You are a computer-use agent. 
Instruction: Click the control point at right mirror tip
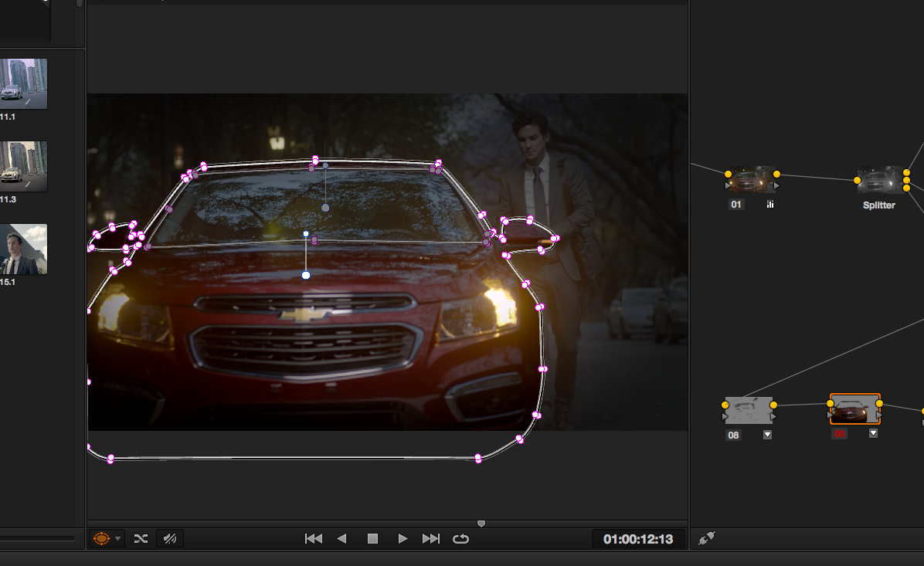(x=555, y=239)
